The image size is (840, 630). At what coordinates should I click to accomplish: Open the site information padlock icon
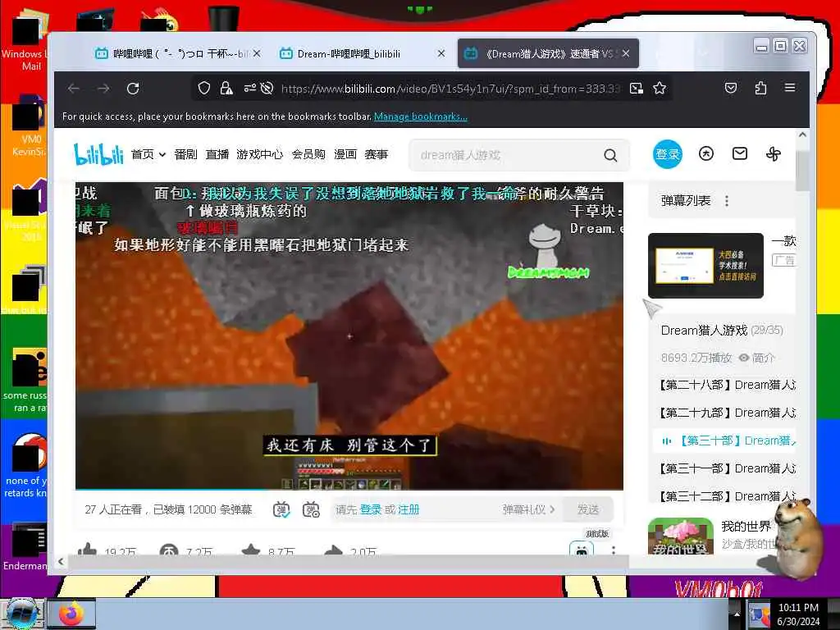(226, 89)
